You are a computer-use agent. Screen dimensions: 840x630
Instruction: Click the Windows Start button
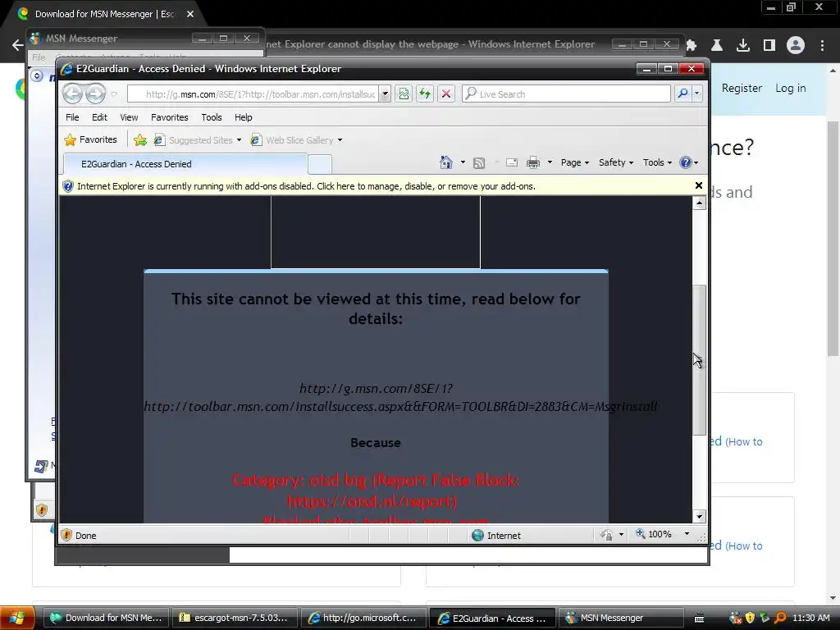(x=17, y=618)
